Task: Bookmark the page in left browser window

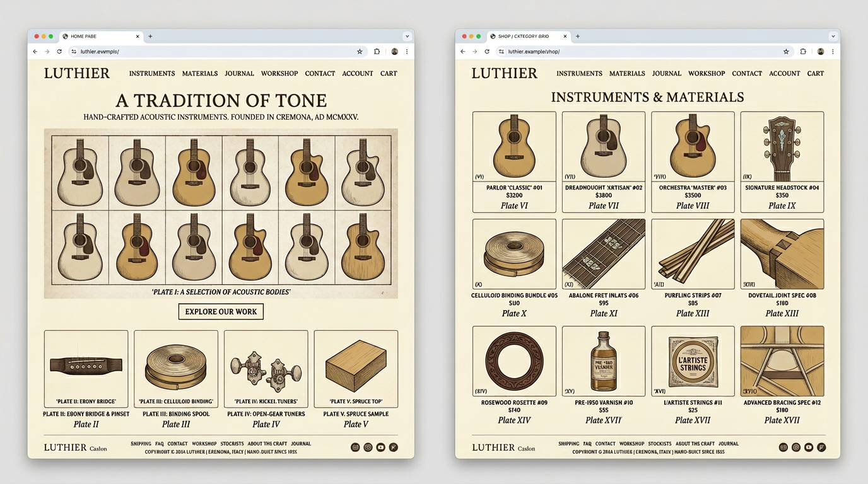Action: (x=360, y=52)
